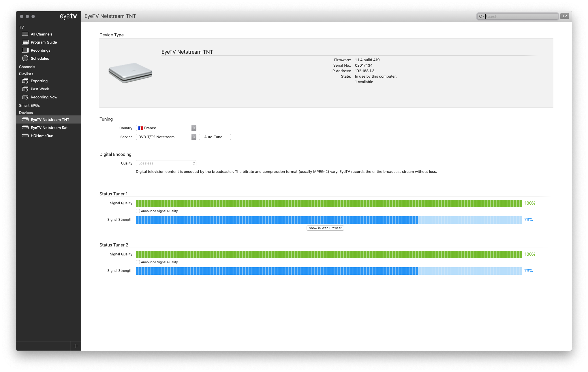Select Smart EPGs section in sidebar
The height and width of the screenshot is (372, 588).
[29, 105]
